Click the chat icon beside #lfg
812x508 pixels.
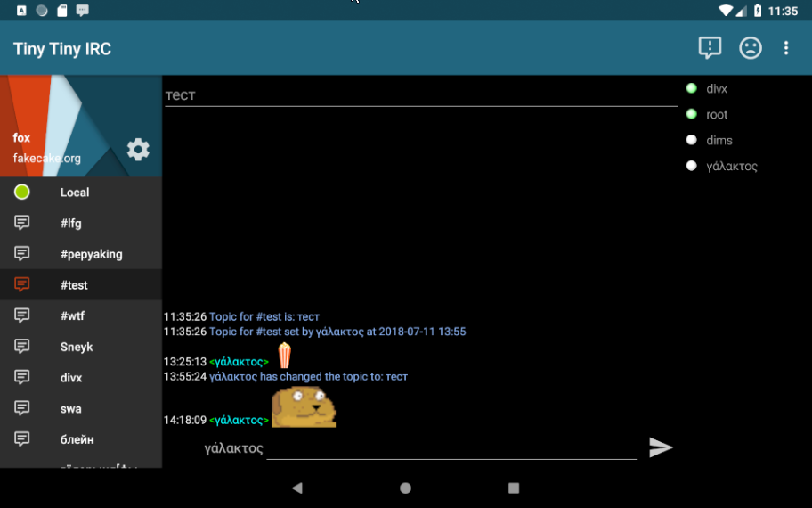(21, 223)
